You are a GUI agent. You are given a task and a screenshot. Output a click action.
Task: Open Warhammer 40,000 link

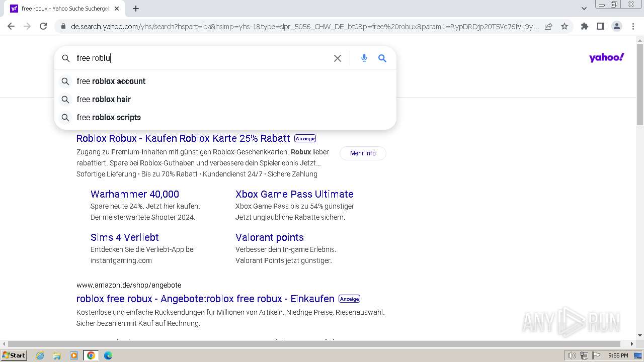[135, 194]
